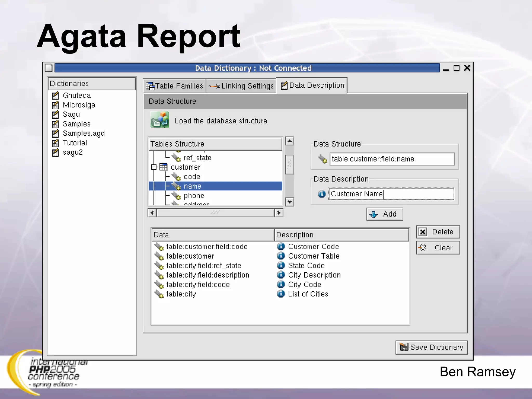Image resolution: width=532 pixels, height=399 pixels.
Task: Click the info icon next to List of Cities
Action: pos(281,294)
